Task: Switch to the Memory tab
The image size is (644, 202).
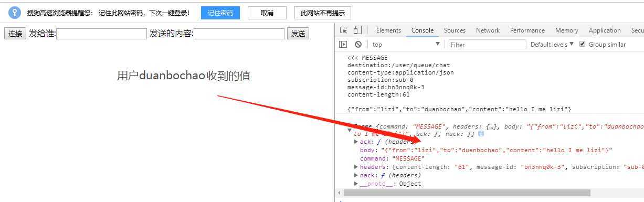Action: (566, 30)
